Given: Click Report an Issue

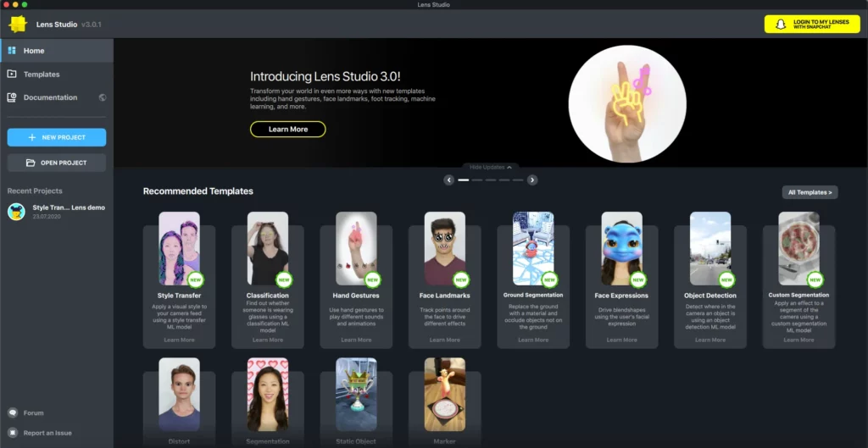Looking at the screenshot, I should coord(47,433).
